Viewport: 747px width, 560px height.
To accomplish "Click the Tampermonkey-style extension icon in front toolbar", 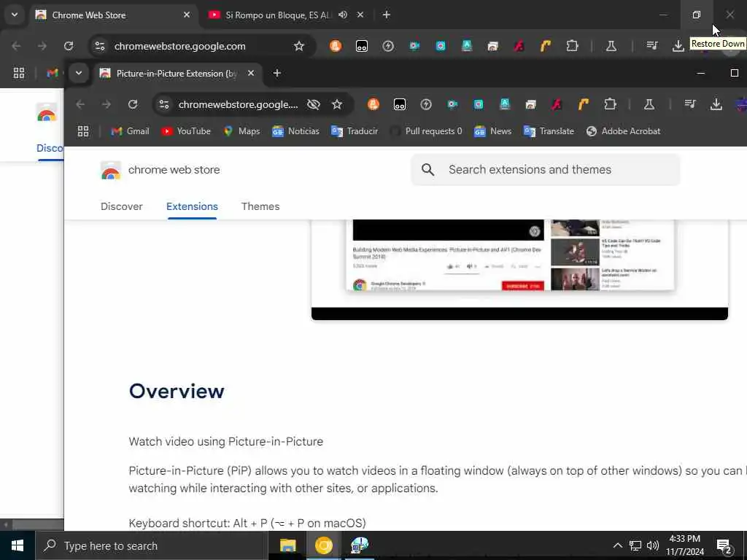I will pyautogui.click(x=400, y=104).
